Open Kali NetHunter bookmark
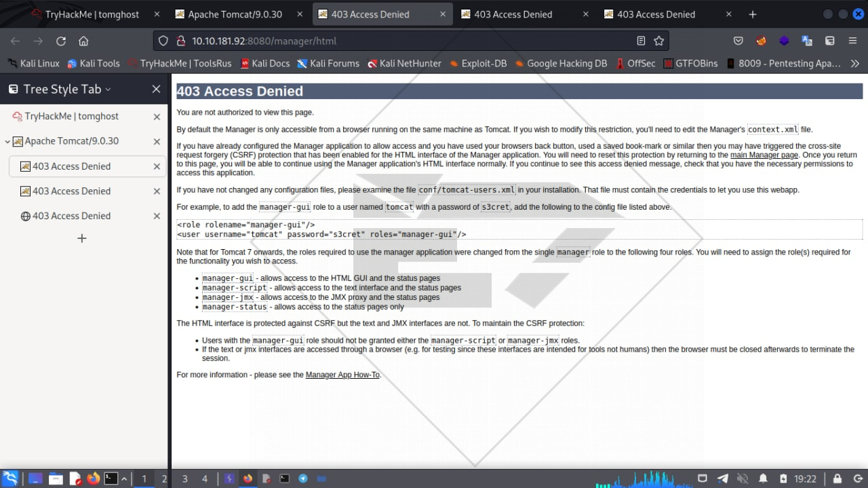This screenshot has width=868, height=488. click(404, 63)
